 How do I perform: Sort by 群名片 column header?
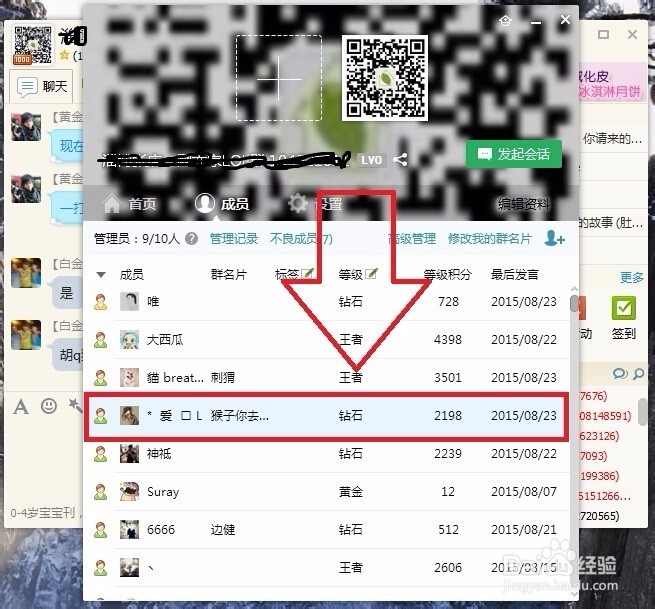click(x=229, y=274)
